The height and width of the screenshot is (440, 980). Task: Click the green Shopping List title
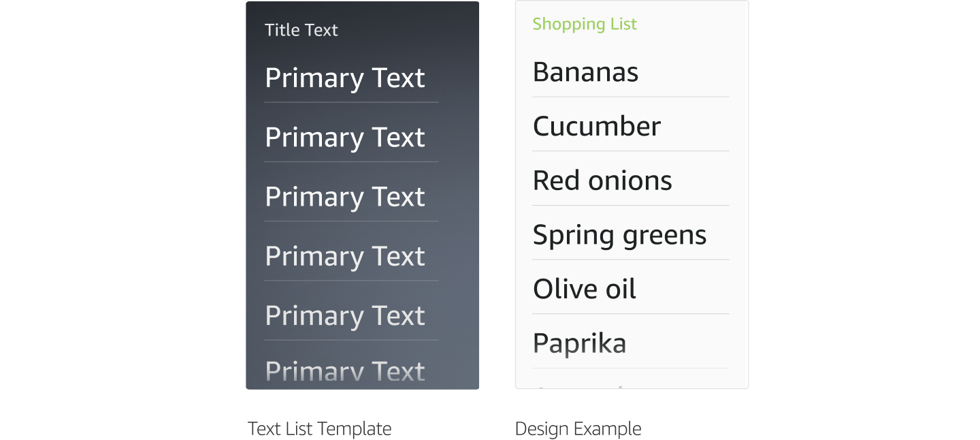click(584, 24)
